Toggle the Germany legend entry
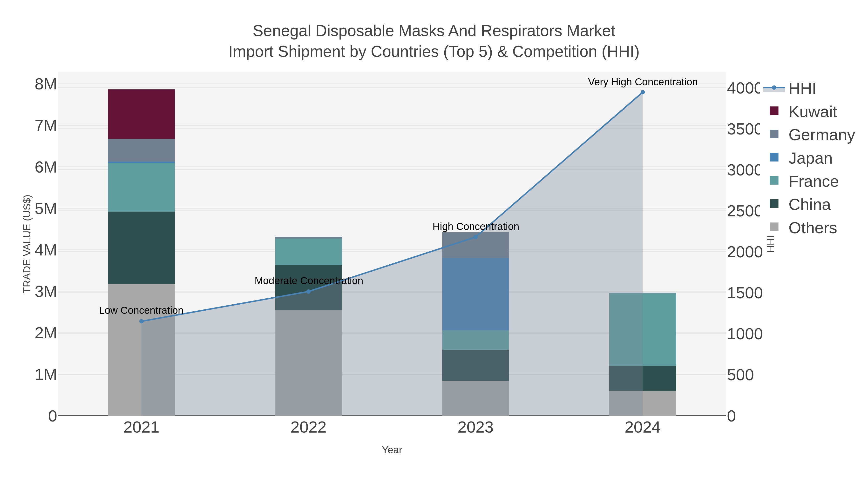 click(812, 135)
